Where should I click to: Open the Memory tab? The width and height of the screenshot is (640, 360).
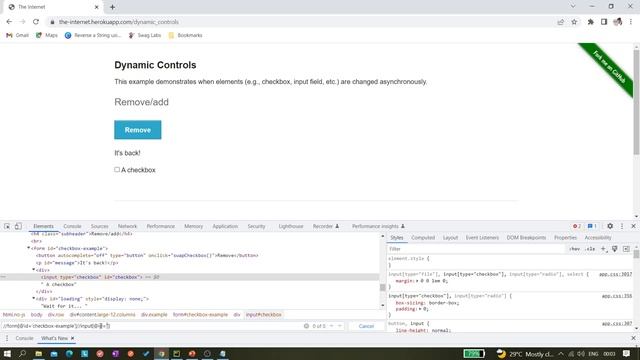pyautogui.click(x=193, y=226)
